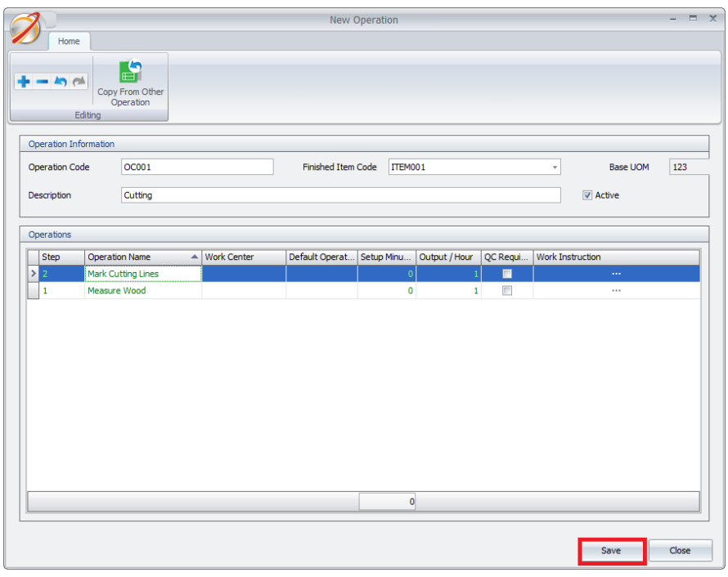The image size is (728, 577).
Task: Open the application logo menu orb
Action: pos(25,28)
